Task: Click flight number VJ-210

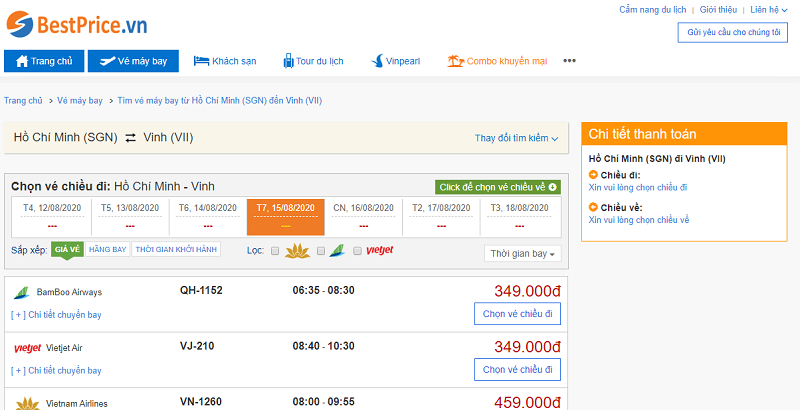Action: tap(197, 346)
